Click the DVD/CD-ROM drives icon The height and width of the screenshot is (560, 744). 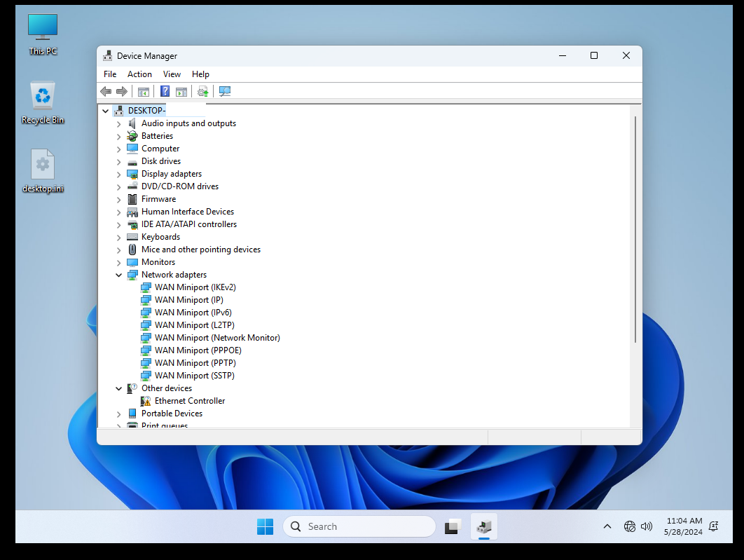coord(132,186)
